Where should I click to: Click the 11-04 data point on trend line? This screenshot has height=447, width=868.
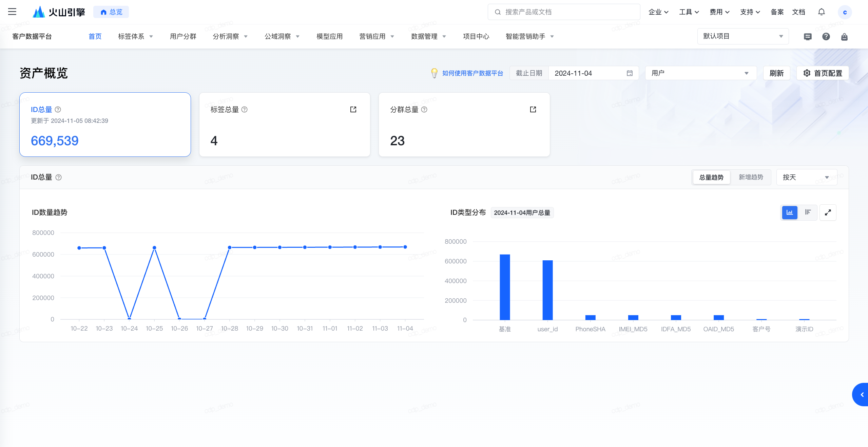(x=405, y=247)
